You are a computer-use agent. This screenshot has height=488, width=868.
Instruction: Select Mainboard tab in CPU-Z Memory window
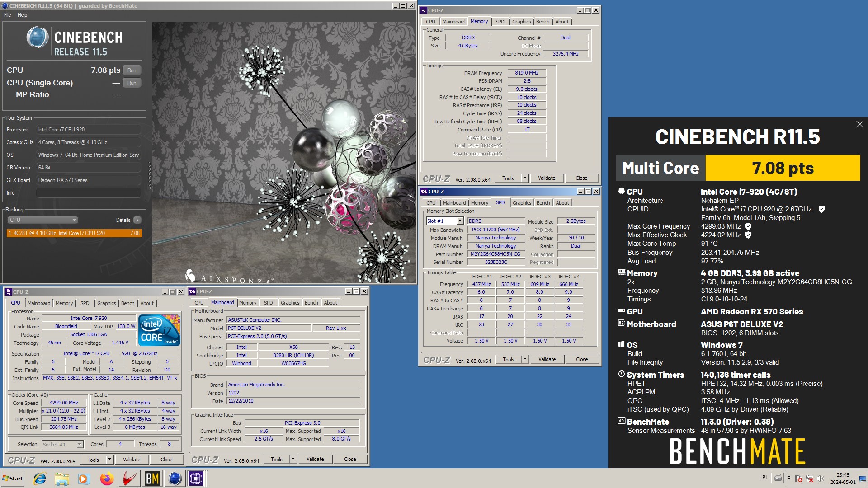point(453,22)
